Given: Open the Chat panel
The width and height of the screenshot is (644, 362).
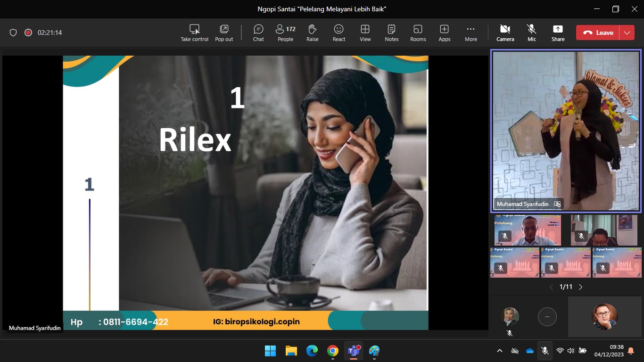Looking at the screenshot, I should tap(258, 33).
